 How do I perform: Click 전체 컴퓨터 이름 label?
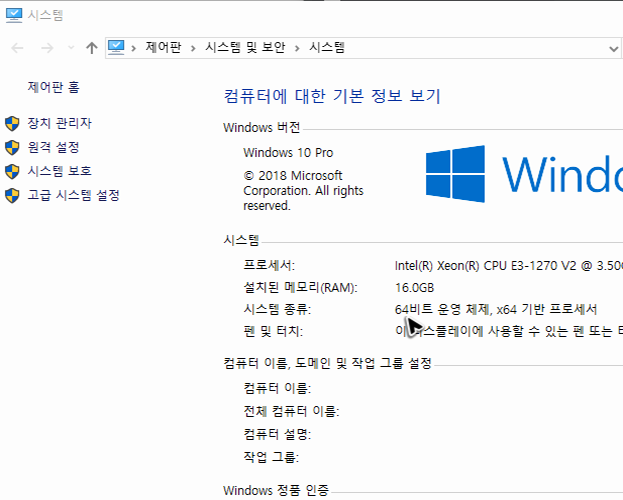[x=291, y=411]
